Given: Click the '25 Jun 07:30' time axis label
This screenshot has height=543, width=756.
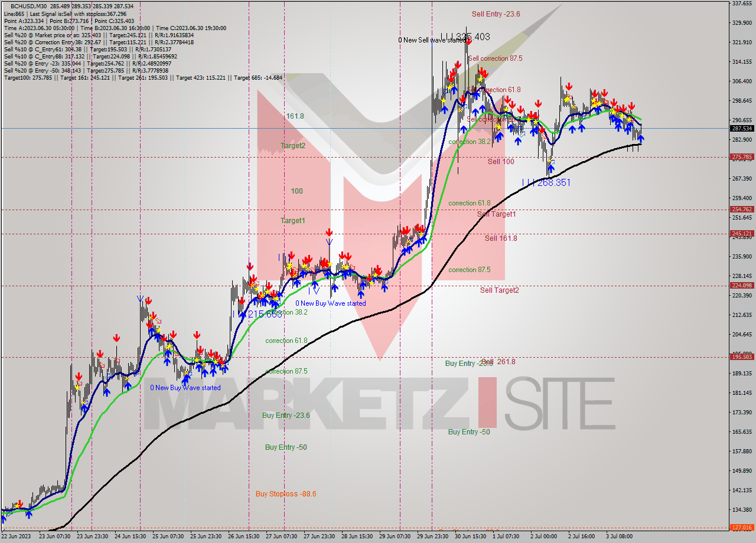Looking at the screenshot, I should pyautogui.click(x=169, y=537).
